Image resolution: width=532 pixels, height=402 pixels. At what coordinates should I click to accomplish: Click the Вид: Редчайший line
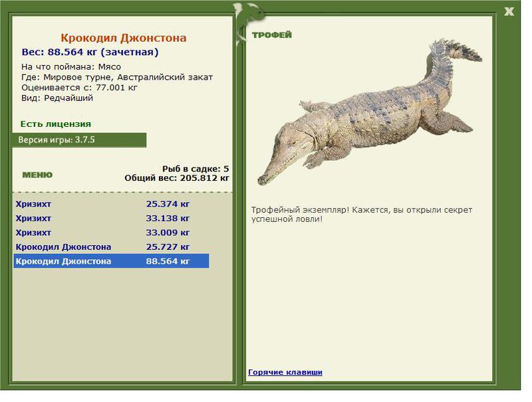click(x=57, y=98)
